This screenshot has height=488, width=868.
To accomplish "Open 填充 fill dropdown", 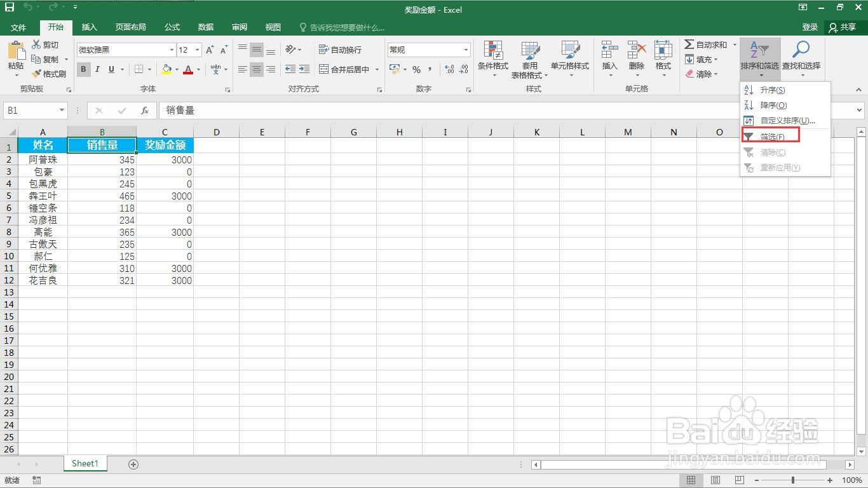I will [x=702, y=59].
